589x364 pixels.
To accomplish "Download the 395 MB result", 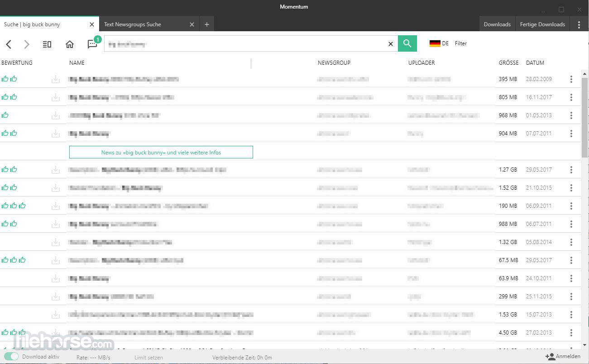I will tap(56, 79).
